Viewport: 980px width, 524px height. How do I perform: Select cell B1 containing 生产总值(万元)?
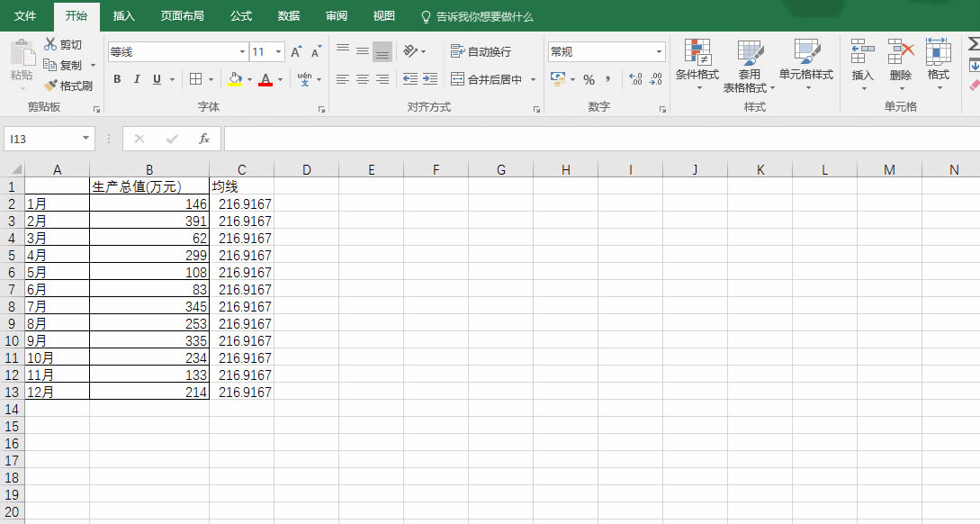click(x=149, y=186)
